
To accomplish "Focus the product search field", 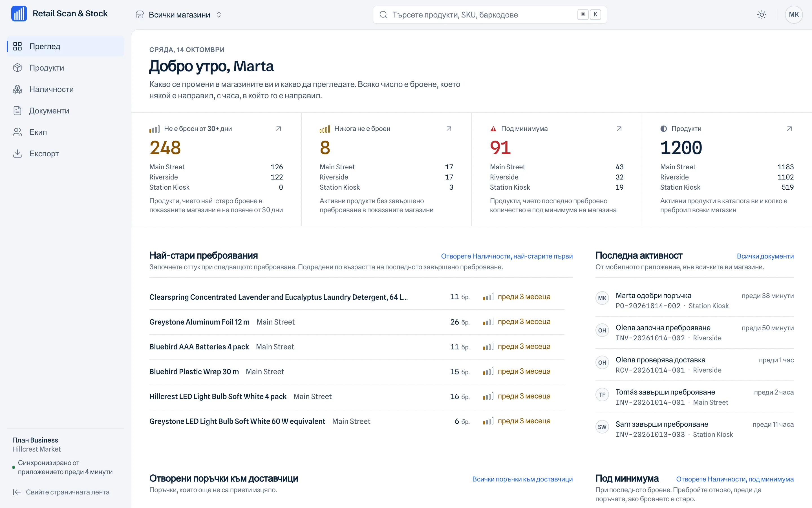I will [x=489, y=15].
